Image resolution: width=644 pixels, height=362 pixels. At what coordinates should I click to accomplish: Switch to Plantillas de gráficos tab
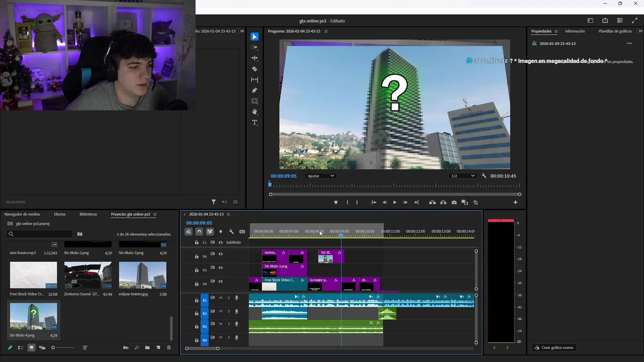pyautogui.click(x=615, y=31)
